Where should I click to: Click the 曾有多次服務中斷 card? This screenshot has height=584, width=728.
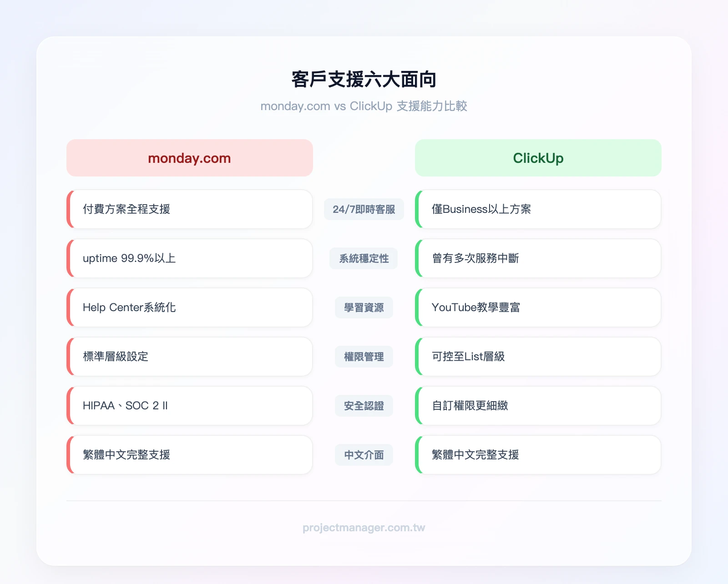click(x=538, y=258)
